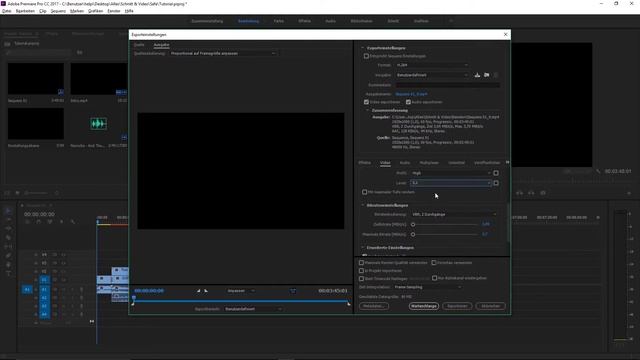Uncheck 'Audio exportieren'
This screenshot has height=360, width=640.
(408, 102)
